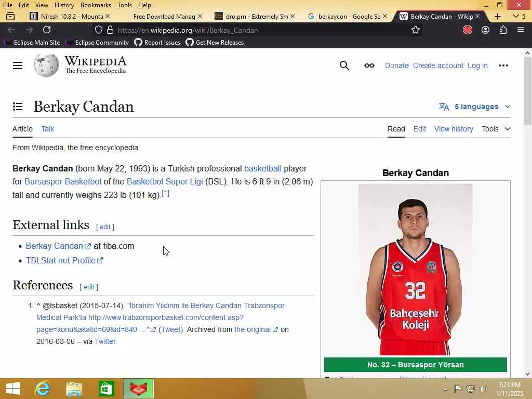Open the extensions puzzle icon
This screenshot has width=532, height=399.
point(503,30)
